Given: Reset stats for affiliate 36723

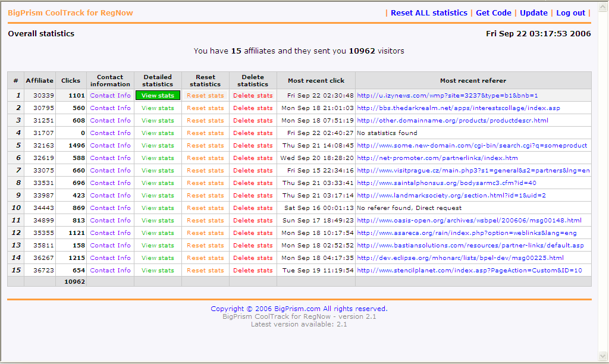Looking at the screenshot, I should 205,271.
